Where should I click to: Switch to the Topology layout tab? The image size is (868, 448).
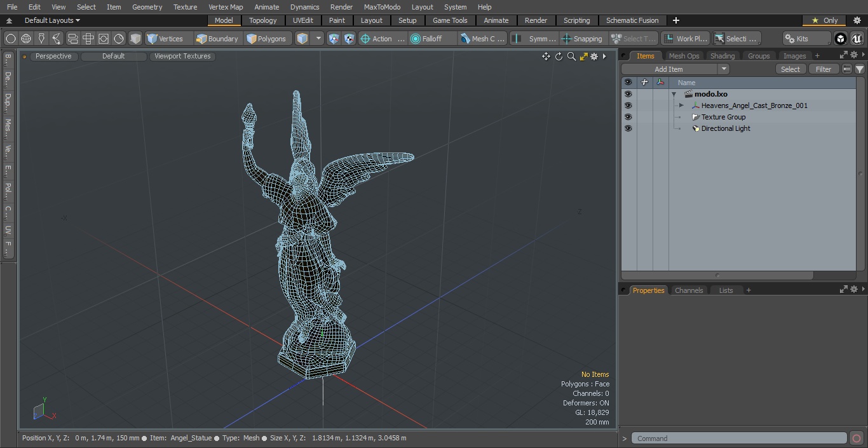(262, 20)
